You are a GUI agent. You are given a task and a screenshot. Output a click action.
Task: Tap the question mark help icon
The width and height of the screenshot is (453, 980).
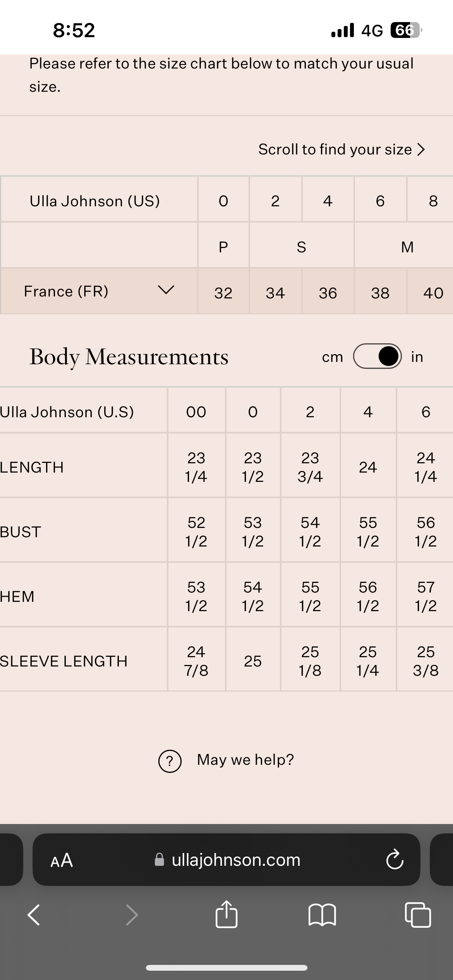coord(170,761)
